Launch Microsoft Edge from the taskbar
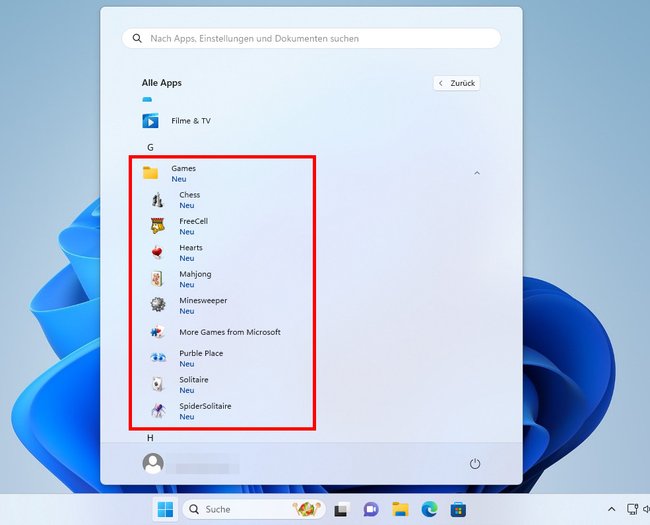The width and height of the screenshot is (650, 525). click(429, 509)
